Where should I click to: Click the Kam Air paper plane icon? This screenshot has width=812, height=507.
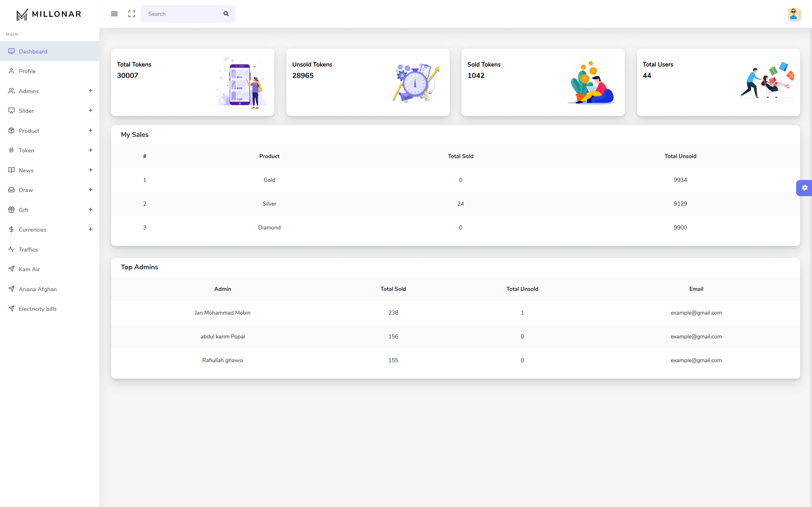(11, 269)
